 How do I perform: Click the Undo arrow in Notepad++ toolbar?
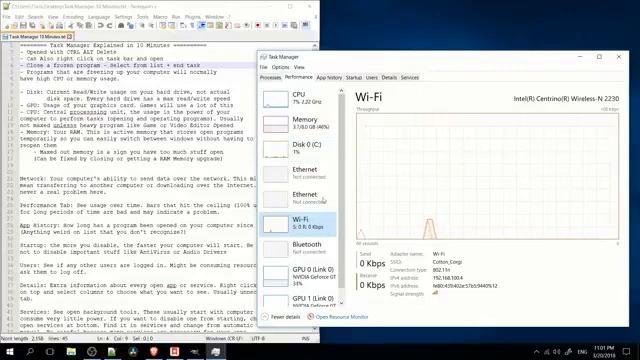pyautogui.click(x=100, y=25)
